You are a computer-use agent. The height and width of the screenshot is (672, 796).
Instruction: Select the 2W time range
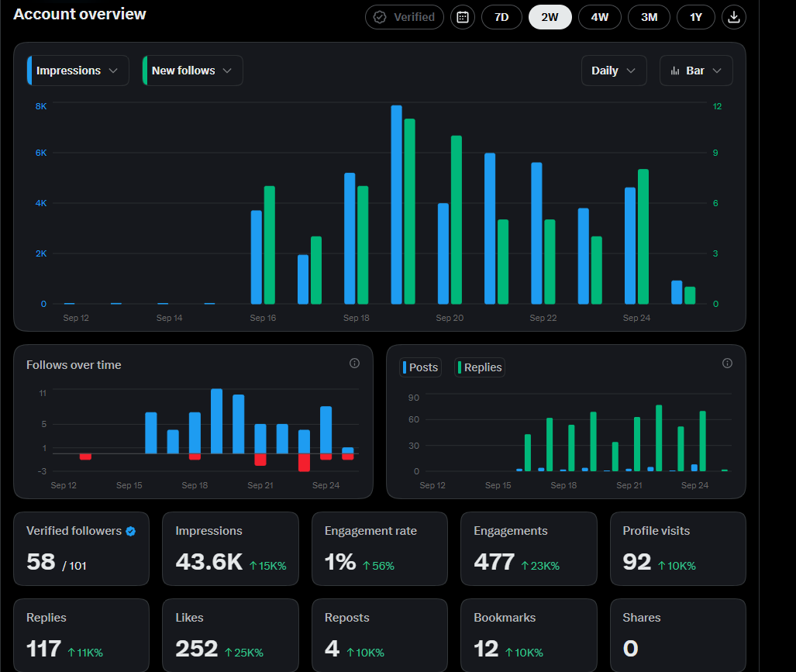[550, 17]
